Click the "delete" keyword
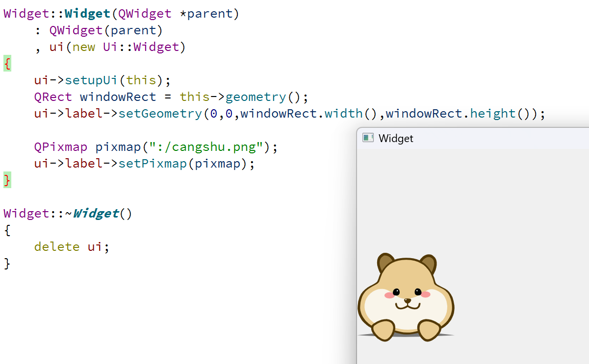589x364 pixels. click(57, 246)
